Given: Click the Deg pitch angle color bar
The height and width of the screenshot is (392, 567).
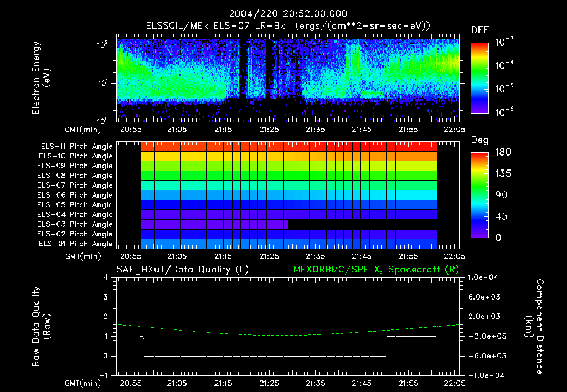Looking at the screenshot, I should pyautogui.click(x=480, y=195).
